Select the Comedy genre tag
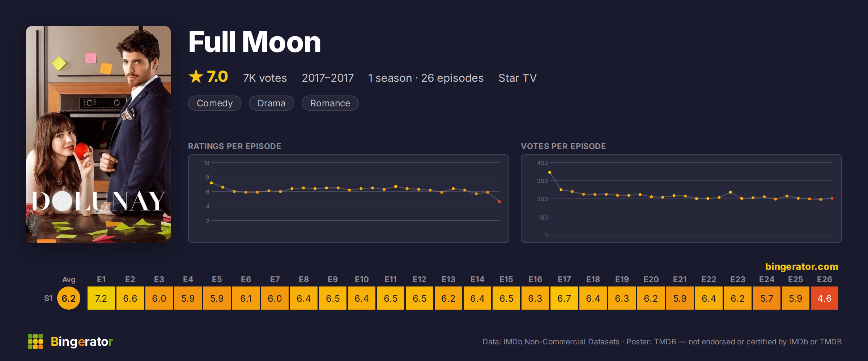This screenshot has height=361, width=868. 215,103
